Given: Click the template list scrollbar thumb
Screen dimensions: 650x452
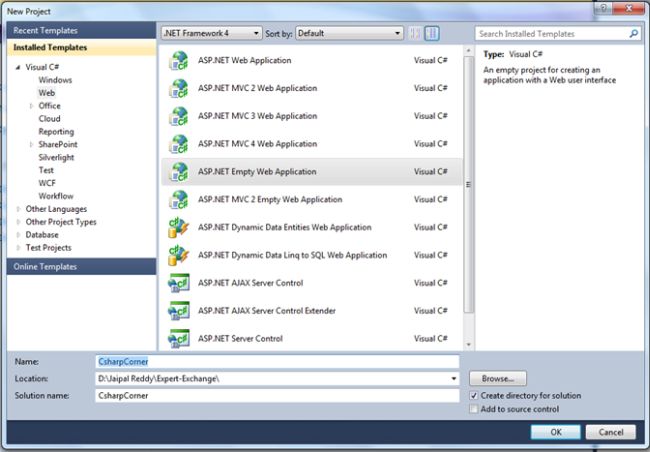Looking at the screenshot, I should click(x=468, y=185).
